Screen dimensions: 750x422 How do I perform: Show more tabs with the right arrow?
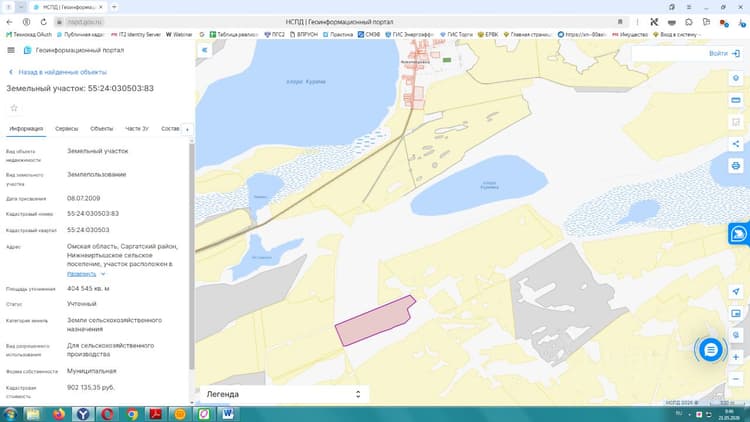(188, 129)
